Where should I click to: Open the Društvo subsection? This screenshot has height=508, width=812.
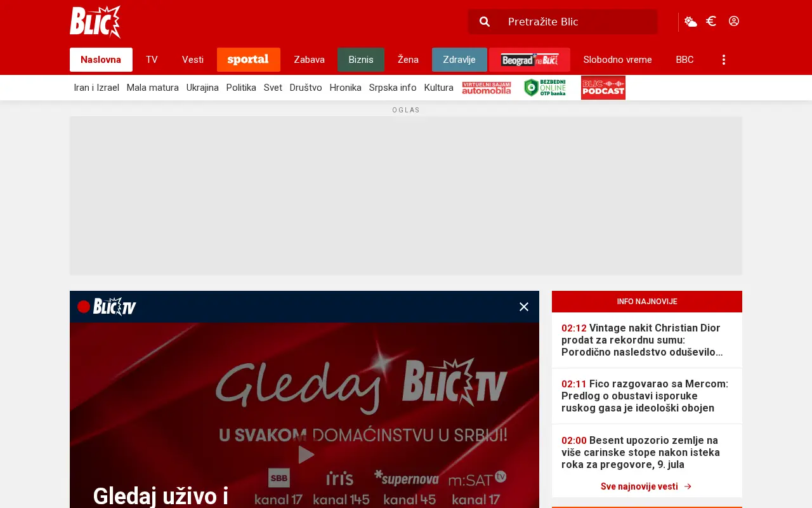tap(306, 88)
